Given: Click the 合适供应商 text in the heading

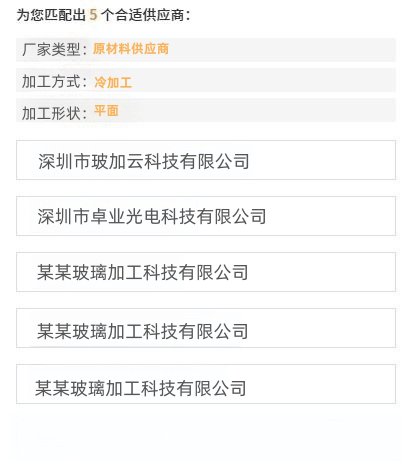Looking at the screenshot, I should (150, 15).
